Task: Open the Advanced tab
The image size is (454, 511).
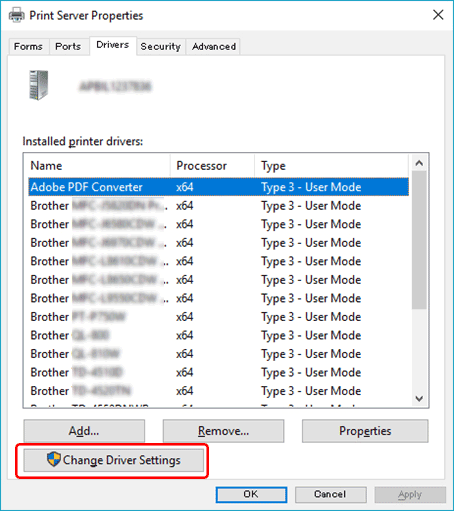Action: click(x=214, y=47)
